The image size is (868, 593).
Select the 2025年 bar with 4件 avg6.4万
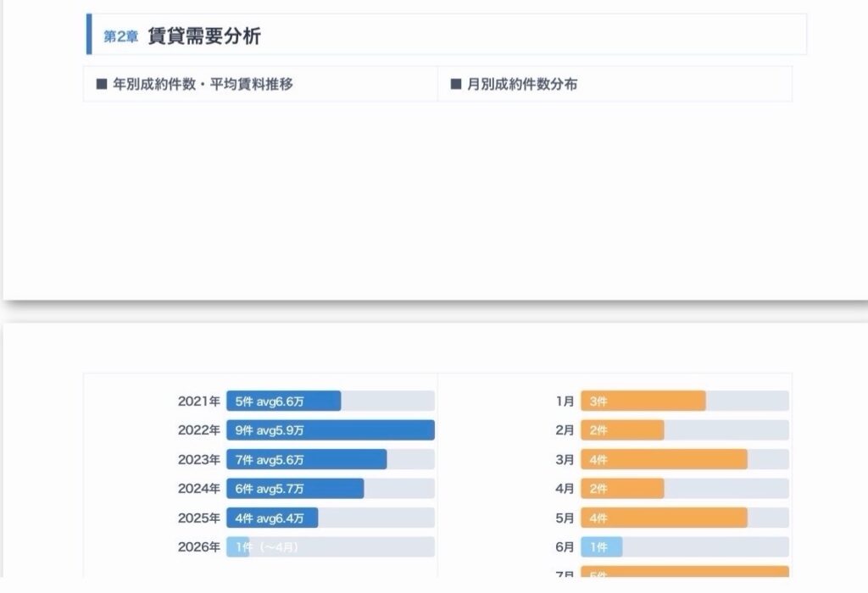point(271,518)
